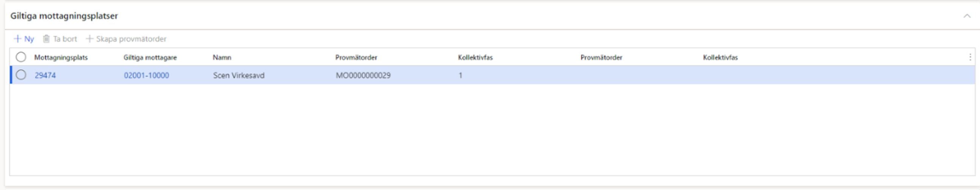Click the Giltiga mottagningsplatser section title
The height and width of the screenshot is (190, 980).
tap(64, 16)
